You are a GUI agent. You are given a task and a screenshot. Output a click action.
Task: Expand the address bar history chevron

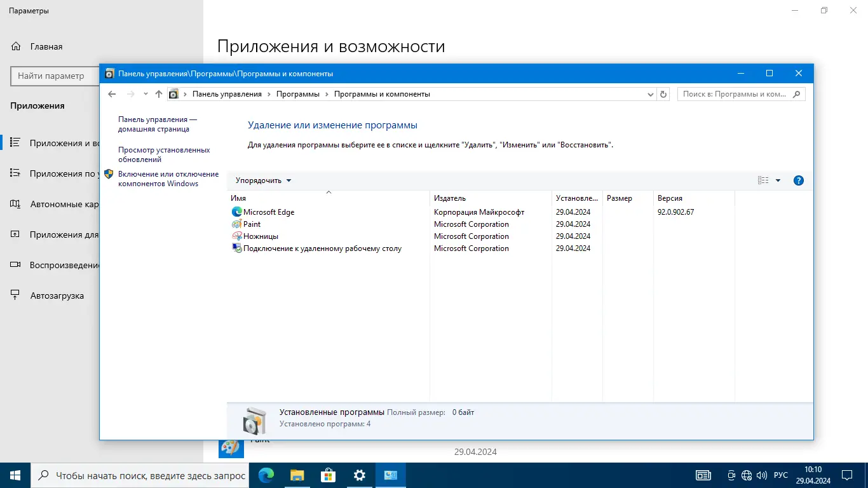(x=650, y=94)
